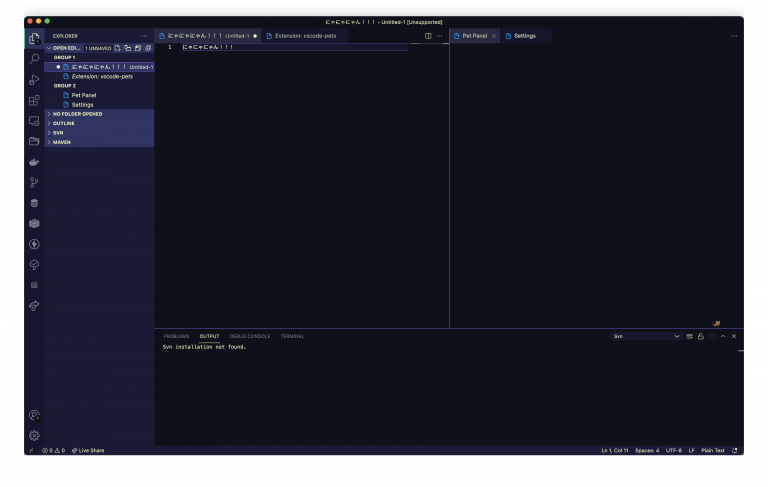Click the split editor right icon
The image size is (768, 487).
point(428,36)
